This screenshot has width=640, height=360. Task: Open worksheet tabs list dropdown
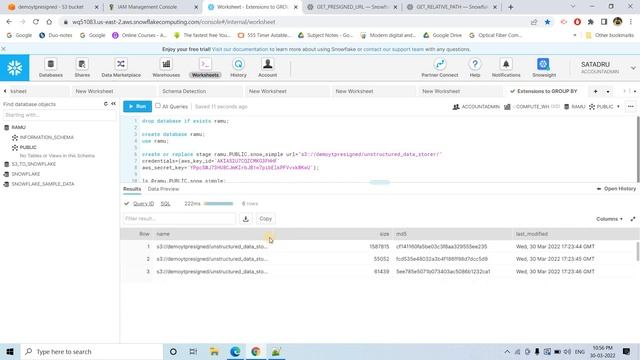point(608,92)
